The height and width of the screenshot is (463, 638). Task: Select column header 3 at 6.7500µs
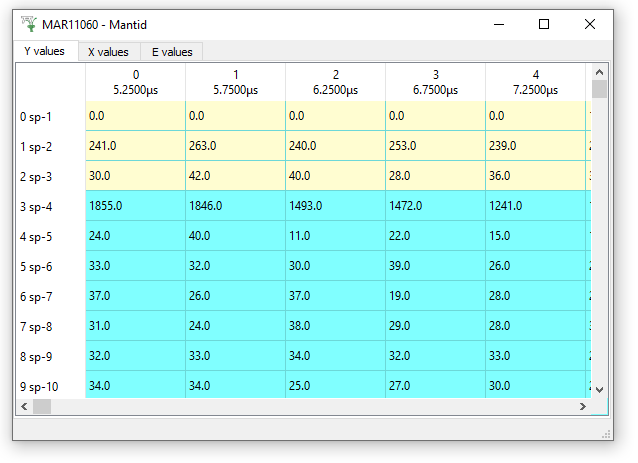pos(435,82)
